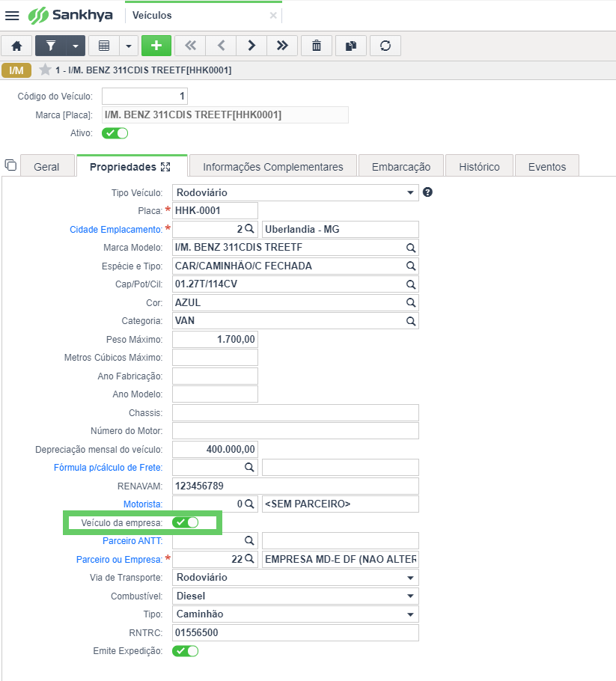Viewport: 616px width, 681px height.
Task: Expand Propriedades tab to fullscreen icon
Action: [165, 167]
